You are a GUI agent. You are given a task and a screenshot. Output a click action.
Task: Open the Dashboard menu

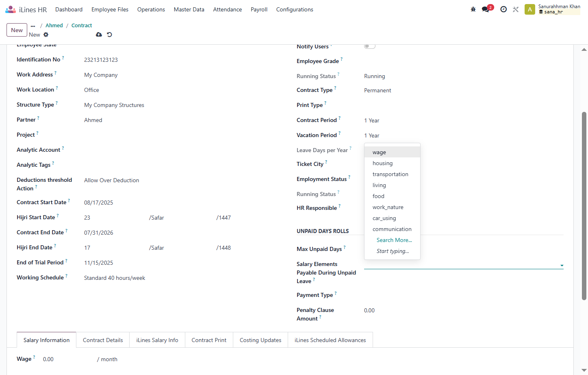pyautogui.click(x=69, y=9)
